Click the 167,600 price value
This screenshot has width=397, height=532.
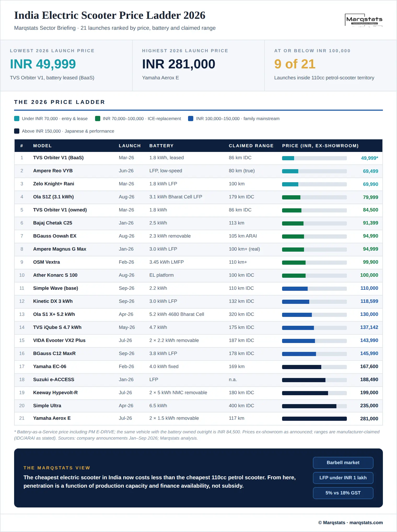pyautogui.click(x=369, y=367)
